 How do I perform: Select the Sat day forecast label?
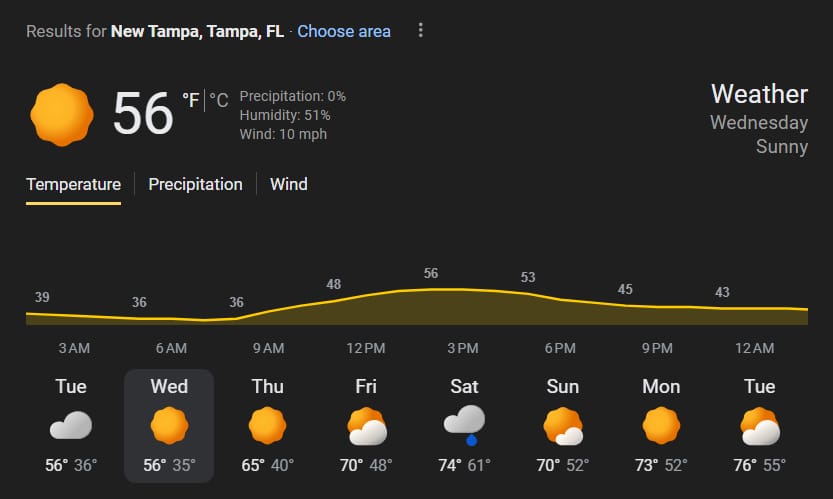coord(464,386)
